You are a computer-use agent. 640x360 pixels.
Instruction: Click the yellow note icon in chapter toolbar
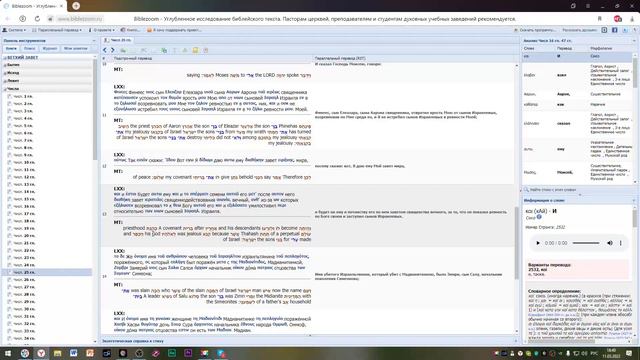click(195, 50)
